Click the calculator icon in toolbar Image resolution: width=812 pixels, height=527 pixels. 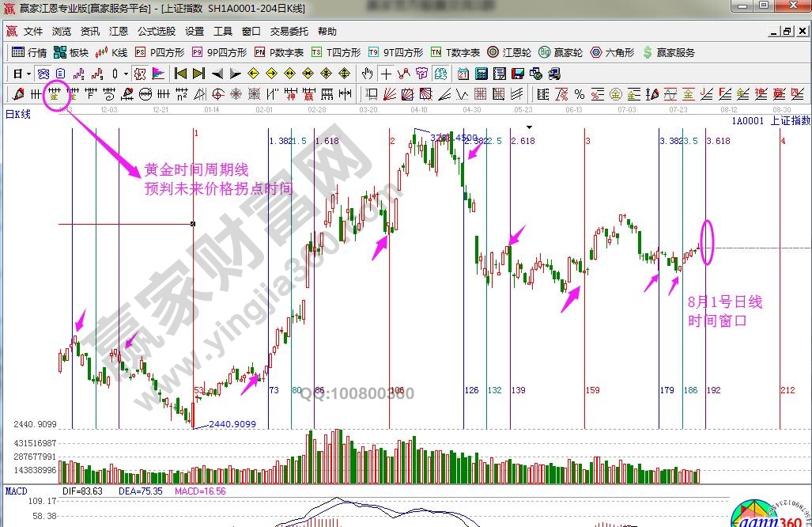coord(480,74)
